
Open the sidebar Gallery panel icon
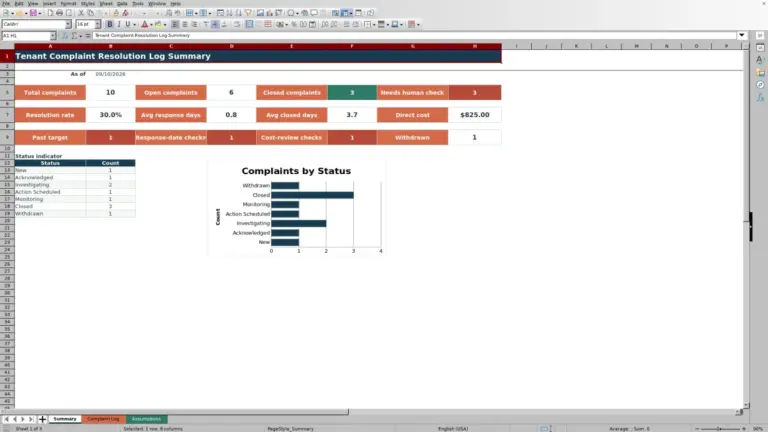click(x=760, y=72)
